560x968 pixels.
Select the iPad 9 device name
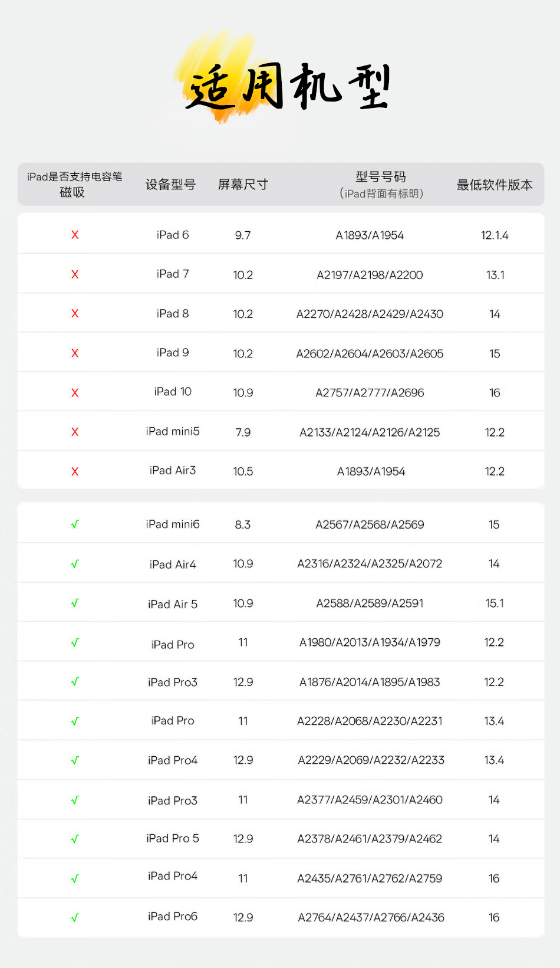coord(173,353)
